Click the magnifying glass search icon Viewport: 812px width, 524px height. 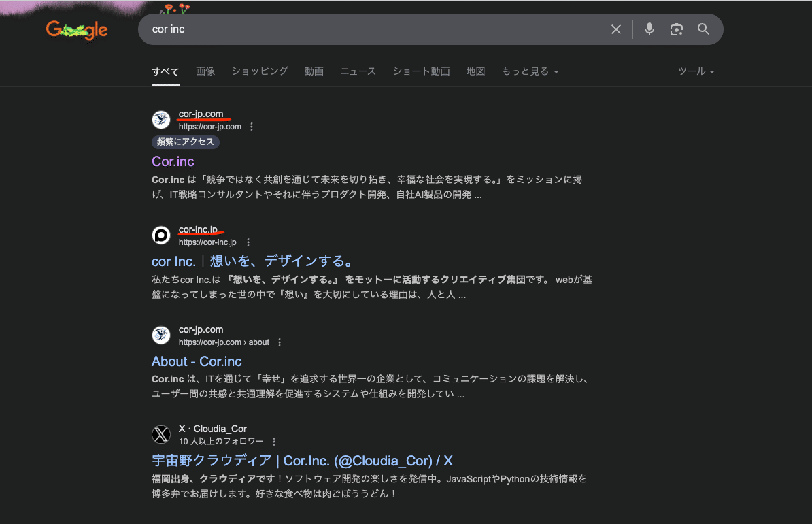(x=703, y=29)
